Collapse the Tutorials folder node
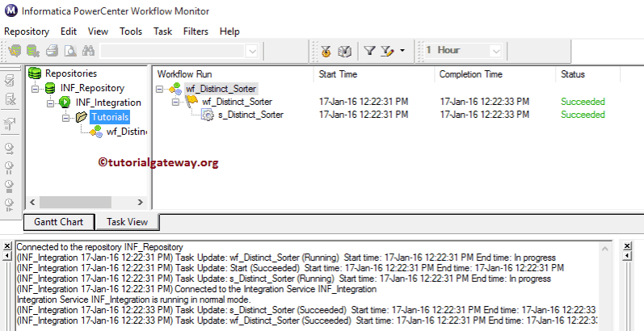 point(65,118)
